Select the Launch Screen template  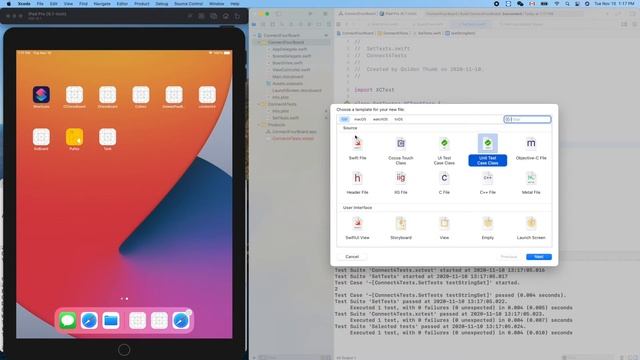coord(531,228)
